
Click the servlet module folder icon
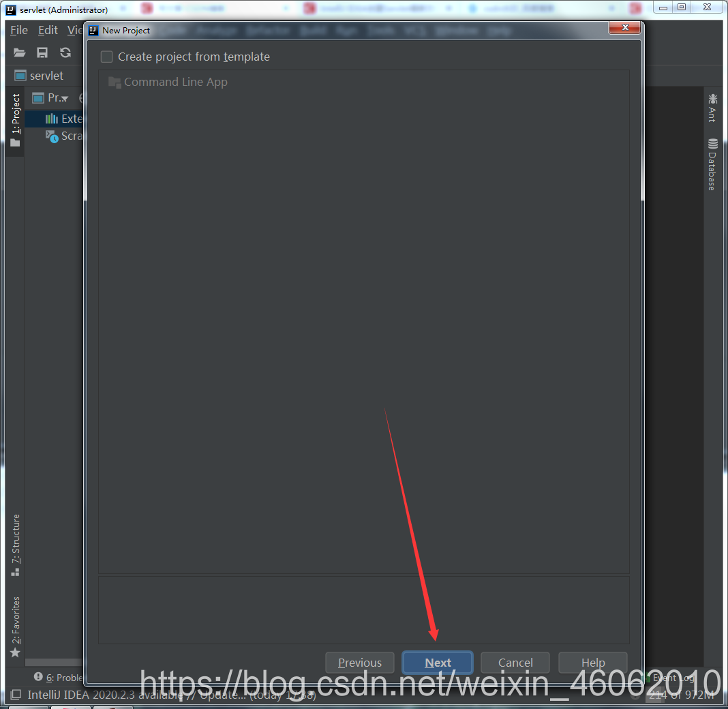click(20, 76)
